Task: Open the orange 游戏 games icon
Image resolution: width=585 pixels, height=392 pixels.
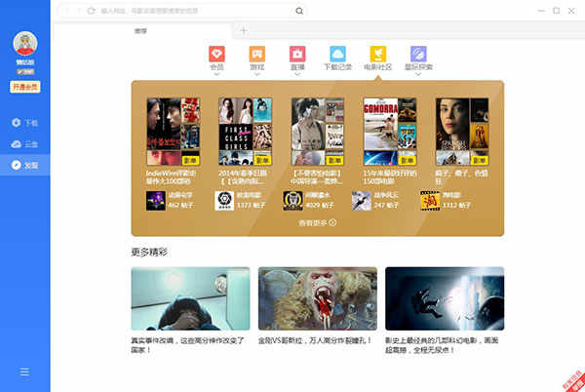Action: click(x=257, y=54)
